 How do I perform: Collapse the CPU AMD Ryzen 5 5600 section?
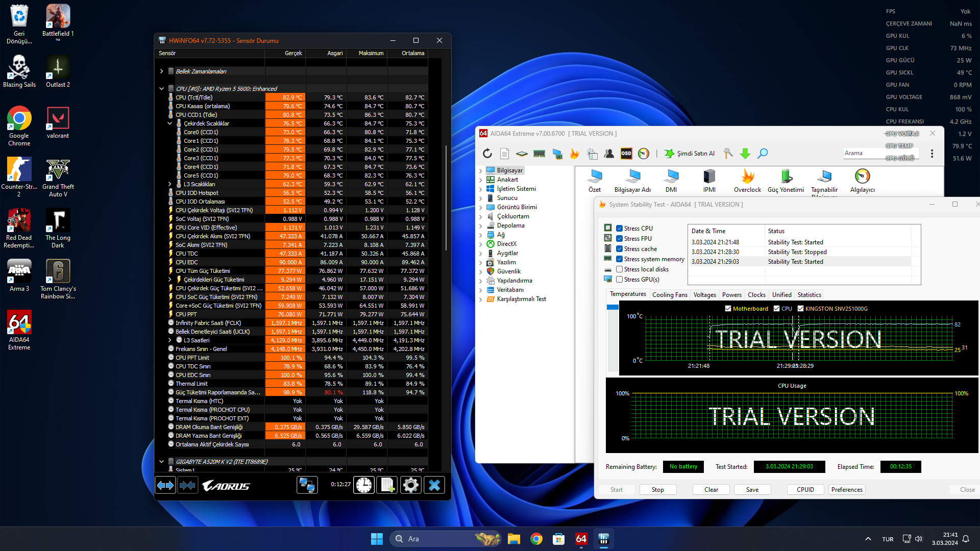(161, 89)
